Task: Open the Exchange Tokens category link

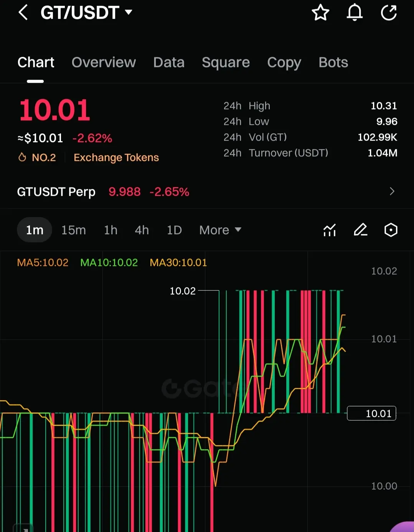Action: (116, 158)
